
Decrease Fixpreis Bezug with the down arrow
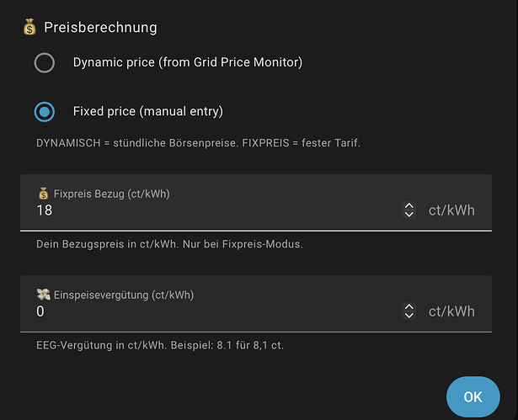point(409,215)
